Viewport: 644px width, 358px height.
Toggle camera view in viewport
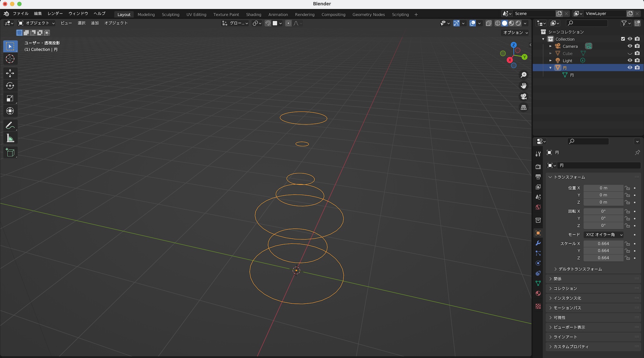[524, 97]
